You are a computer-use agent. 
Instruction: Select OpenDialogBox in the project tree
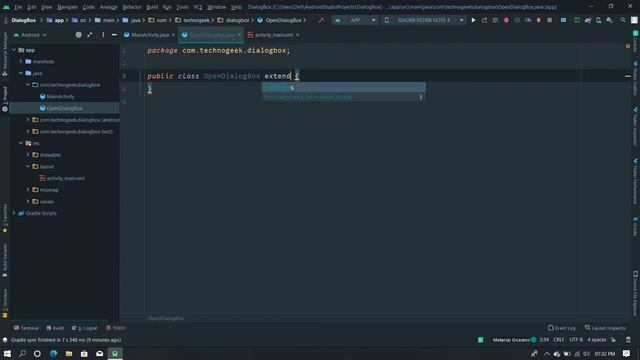tap(64, 108)
